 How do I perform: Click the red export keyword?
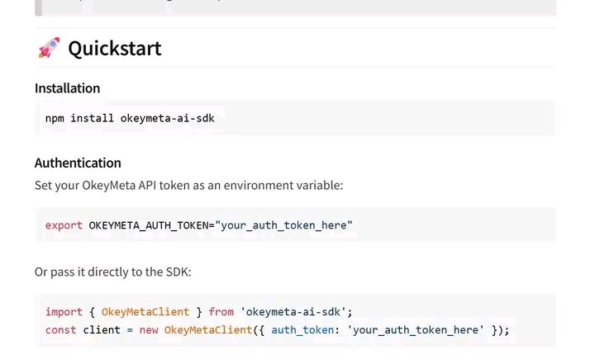[64, 225]
